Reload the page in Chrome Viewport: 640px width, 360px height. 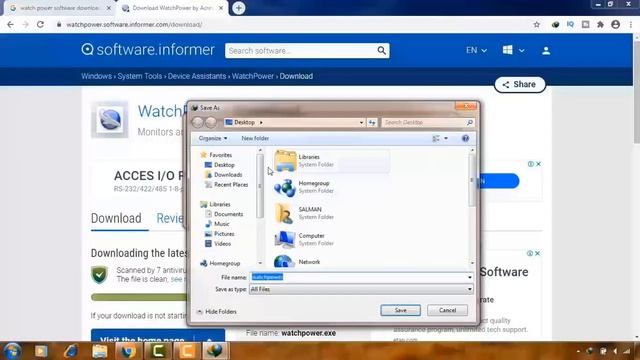pyautogui.click(x=40, y=24)
